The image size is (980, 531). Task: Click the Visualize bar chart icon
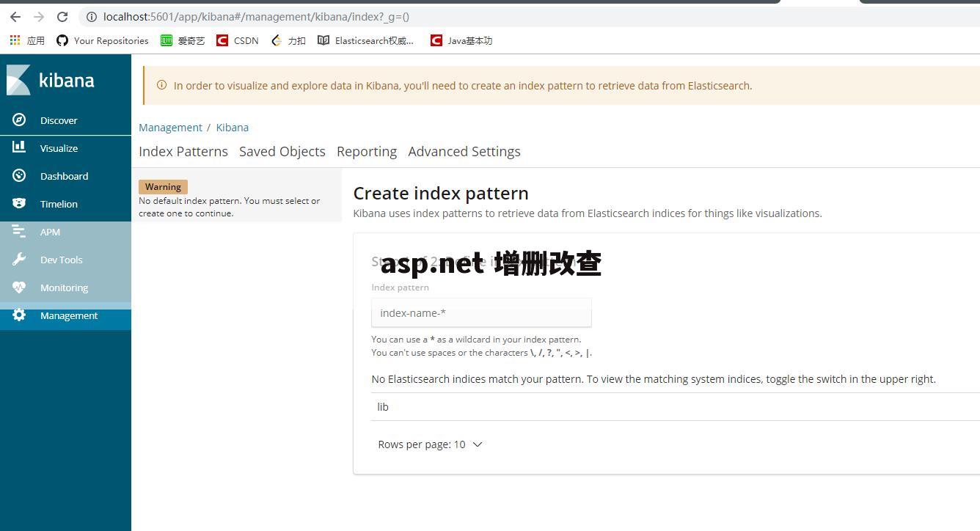tap(19, 147)
